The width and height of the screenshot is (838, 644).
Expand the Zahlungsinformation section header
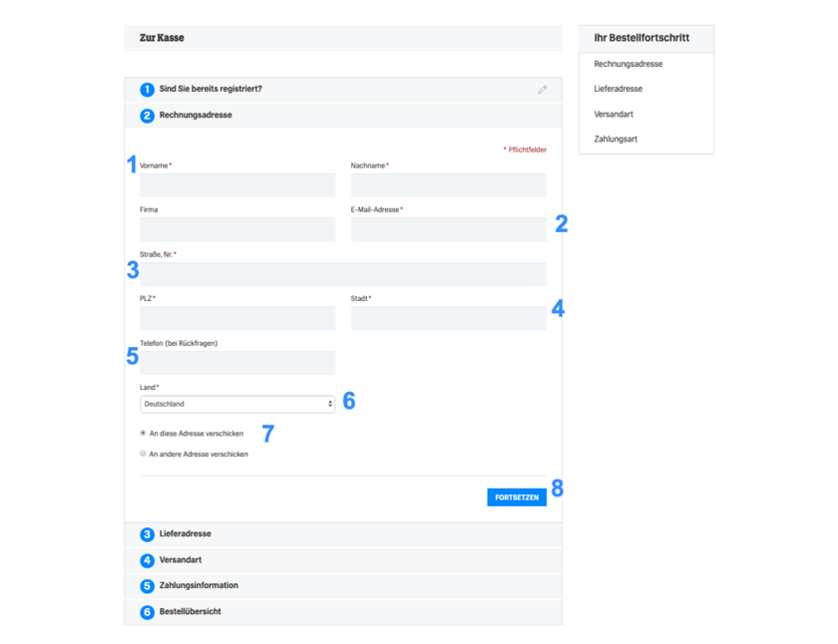pos(343,586)
